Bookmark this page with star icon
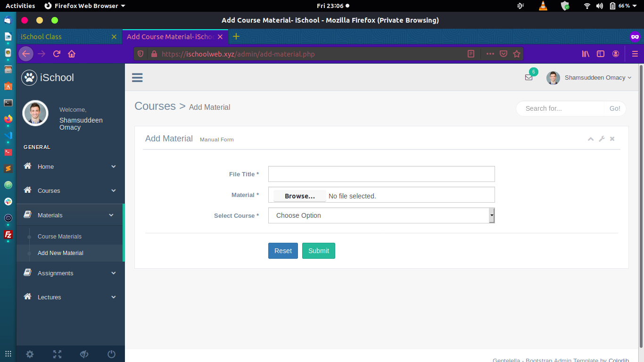The height and width of the screenshot is (362, 644). pyautogui.click(x=517, y=54)
